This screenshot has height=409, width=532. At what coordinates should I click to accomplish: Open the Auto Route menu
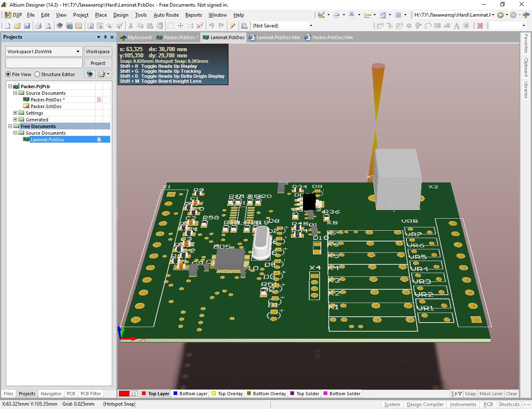(166, 15)
